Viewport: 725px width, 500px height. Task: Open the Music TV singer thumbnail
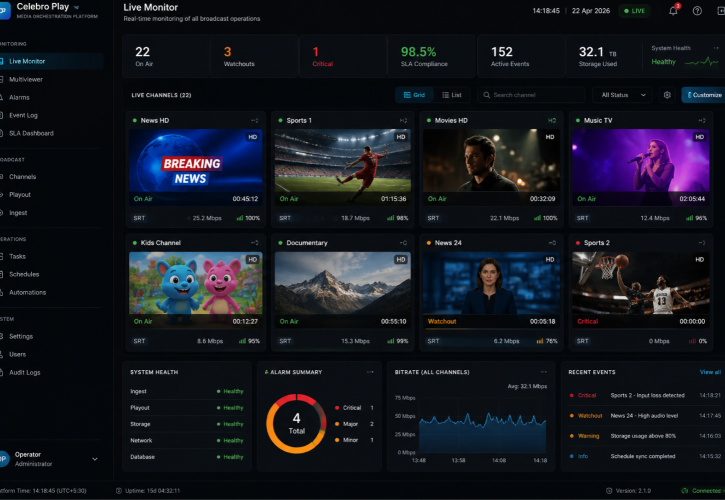coord(641,167)
